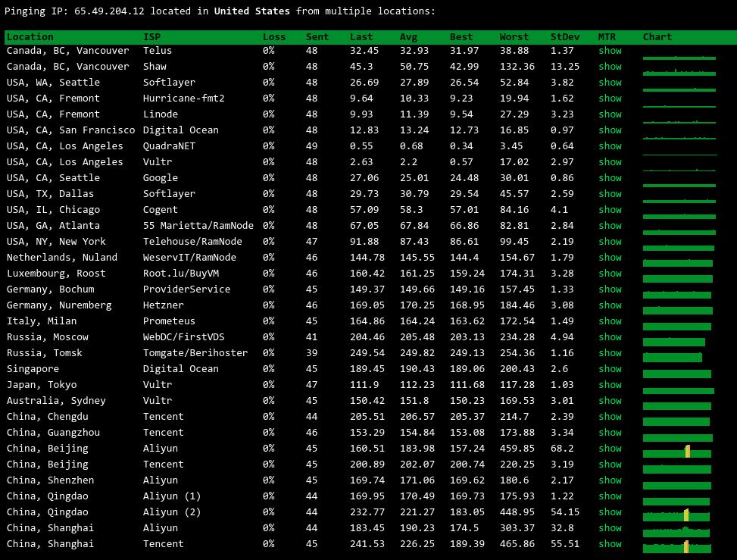This screenshot has height=560, width=737.
Task: Select the 'MTR' column header
Action: tap(607, 37)
